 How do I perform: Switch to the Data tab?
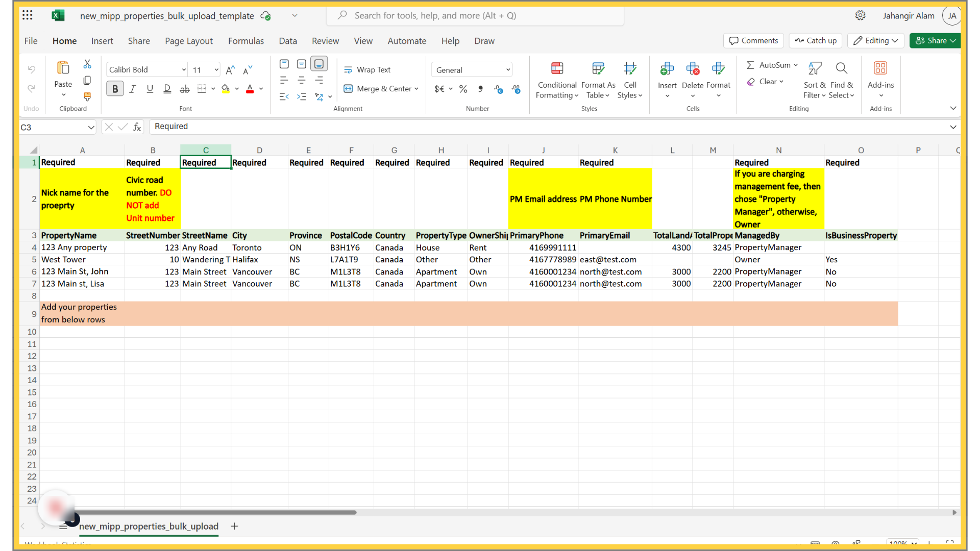pyautogui.click(x=287, y=41)
